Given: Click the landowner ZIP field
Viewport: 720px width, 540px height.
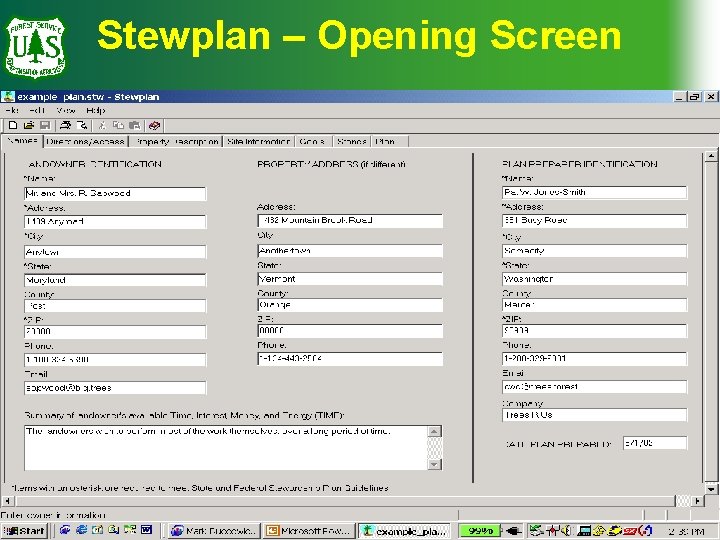Looking at the screenshot, I should (x=115, y=332).
